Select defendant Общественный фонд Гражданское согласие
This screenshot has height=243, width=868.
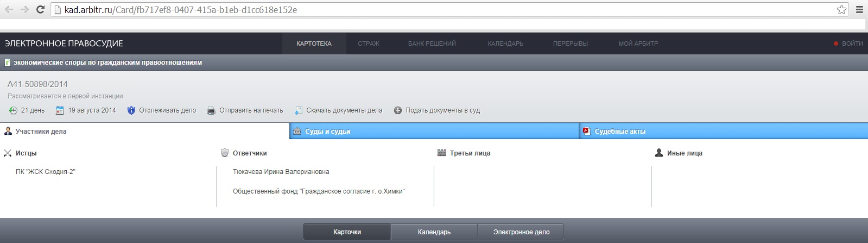pyautogui.click(x=319, y=191)
